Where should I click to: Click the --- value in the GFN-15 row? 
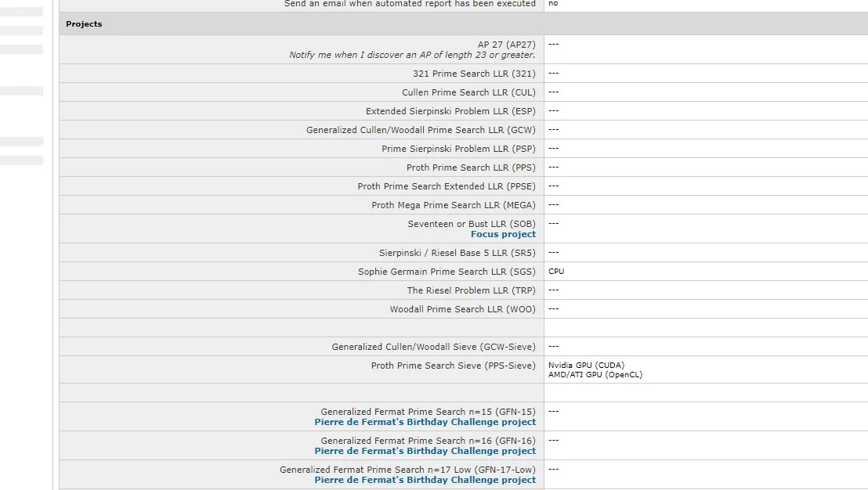(554, 412)
